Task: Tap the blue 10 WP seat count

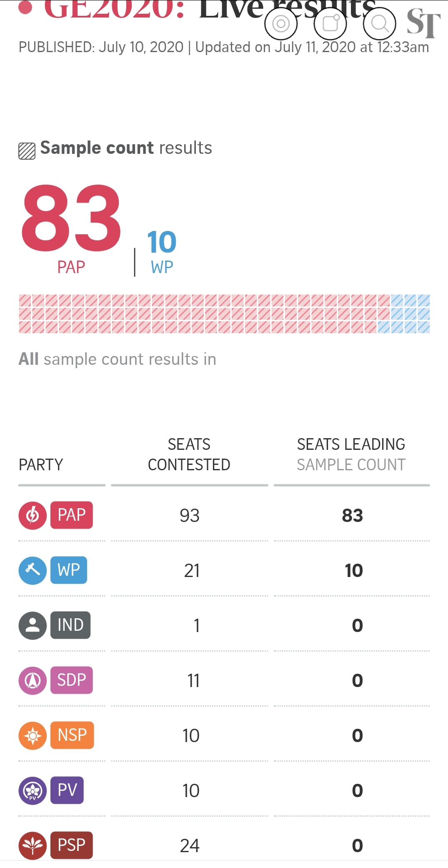Action: tap(162, 242)
